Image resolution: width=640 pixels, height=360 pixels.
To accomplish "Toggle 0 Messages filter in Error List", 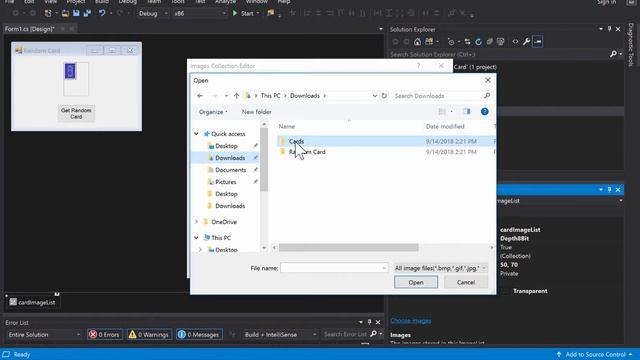I will [x=199, y=335].
